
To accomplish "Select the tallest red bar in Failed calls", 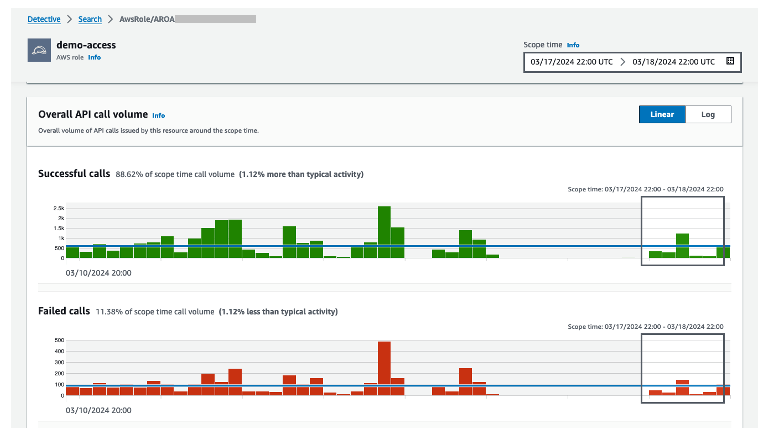I will 384,367.
